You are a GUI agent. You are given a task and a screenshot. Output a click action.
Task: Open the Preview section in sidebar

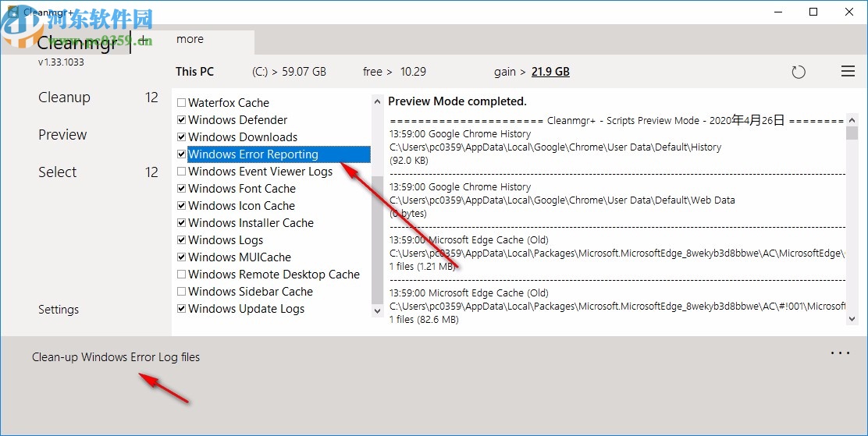(x=62, y=134)
